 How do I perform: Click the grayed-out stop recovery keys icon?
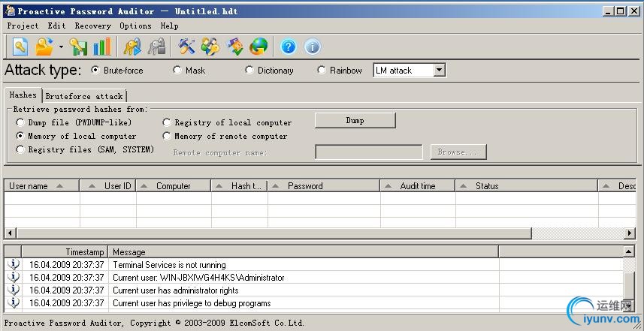click(156, 47)
